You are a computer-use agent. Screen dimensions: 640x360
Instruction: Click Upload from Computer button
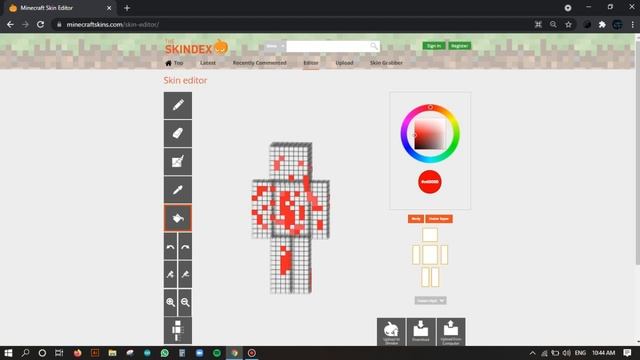pos(451,332)
